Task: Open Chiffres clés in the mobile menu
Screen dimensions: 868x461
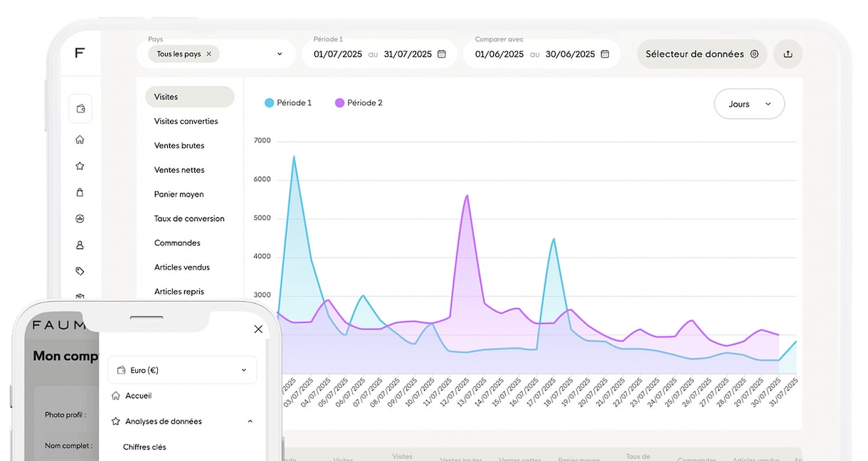Action: coord(144,447)
